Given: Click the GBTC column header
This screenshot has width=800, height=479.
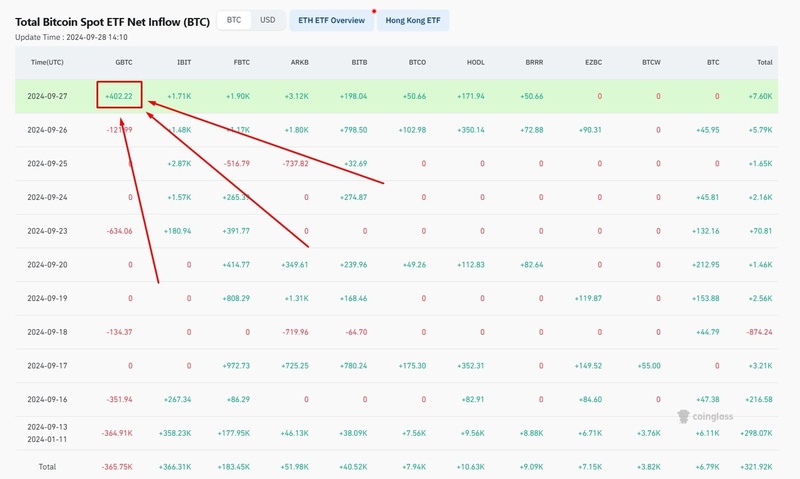Looking at the screenshot, I should 124,62.
